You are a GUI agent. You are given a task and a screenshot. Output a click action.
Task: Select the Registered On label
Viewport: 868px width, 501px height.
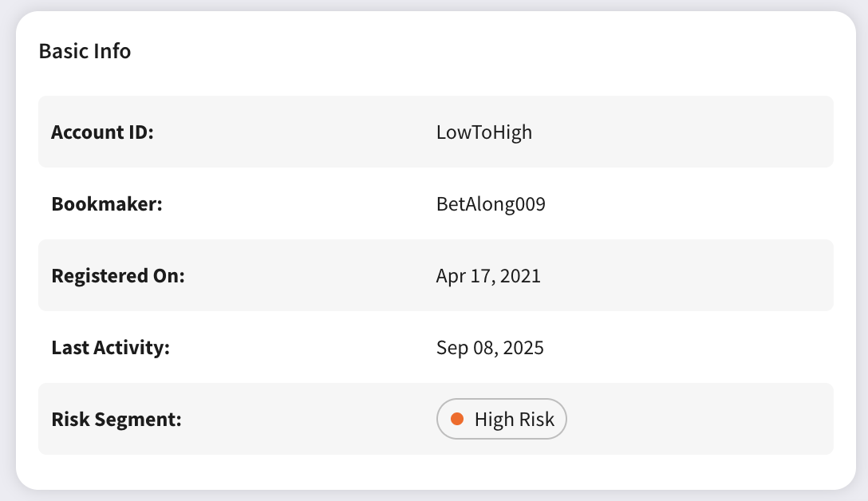[x=118, y=275]
